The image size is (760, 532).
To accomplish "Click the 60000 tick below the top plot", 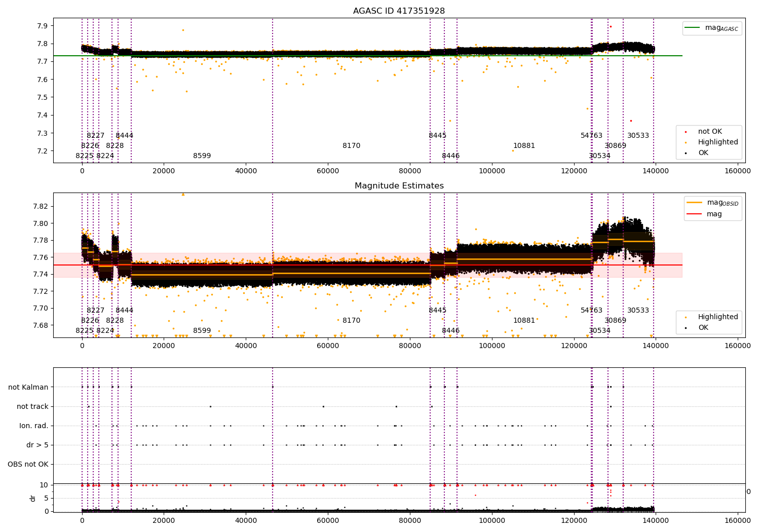I will point(328,171).
